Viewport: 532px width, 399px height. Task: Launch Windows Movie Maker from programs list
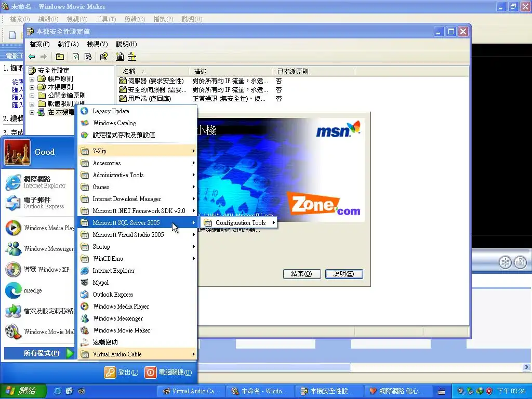tap(137, 330)
